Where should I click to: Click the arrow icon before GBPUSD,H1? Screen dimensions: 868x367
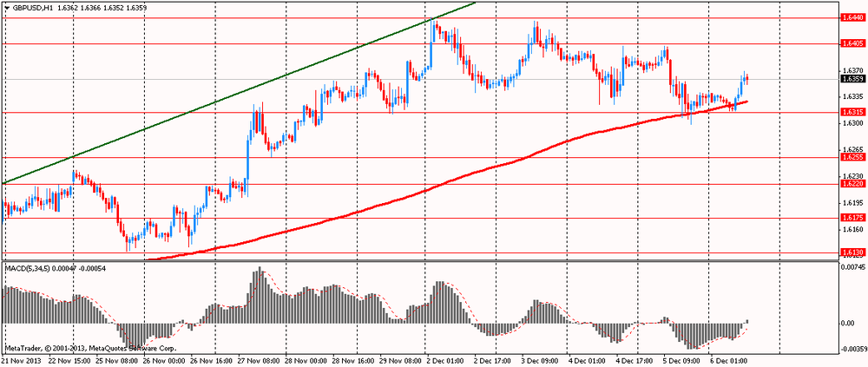6,10
